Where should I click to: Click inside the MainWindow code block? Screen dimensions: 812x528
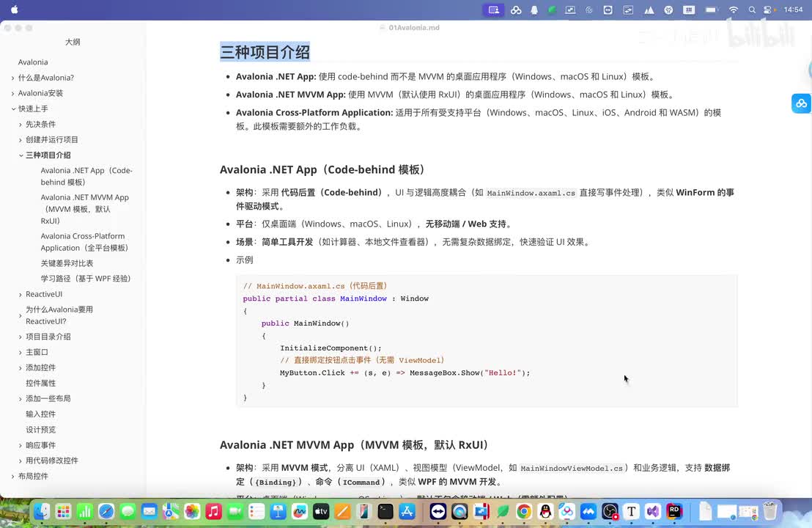pos(487,342)
